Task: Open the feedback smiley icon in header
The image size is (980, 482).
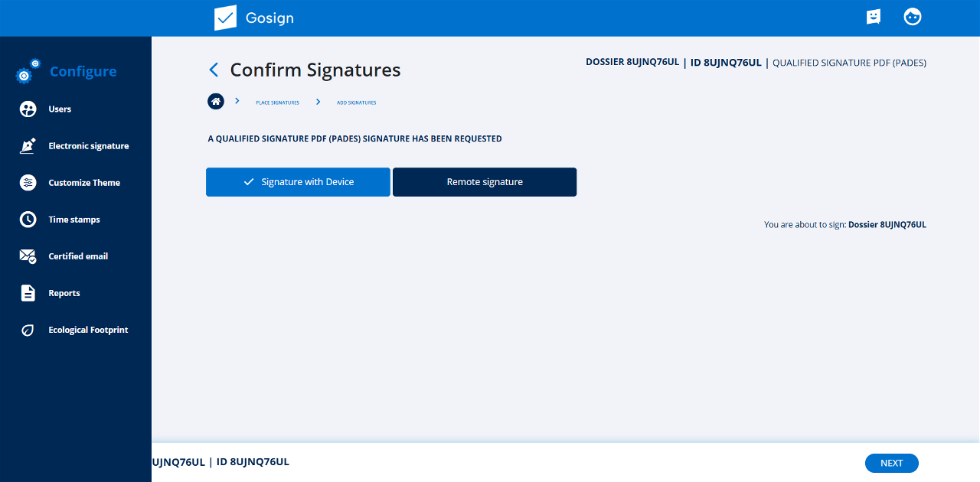Action: click(874, 17)
